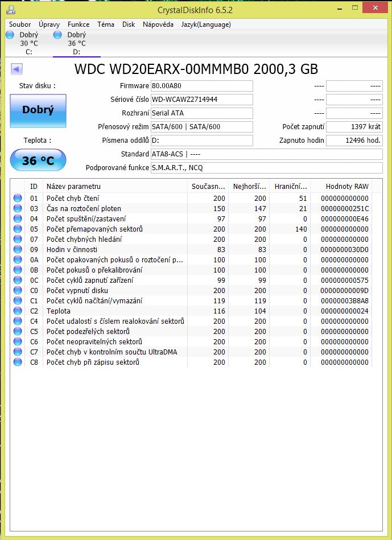Click status orb of attribute 0A row

click(18, 259)
